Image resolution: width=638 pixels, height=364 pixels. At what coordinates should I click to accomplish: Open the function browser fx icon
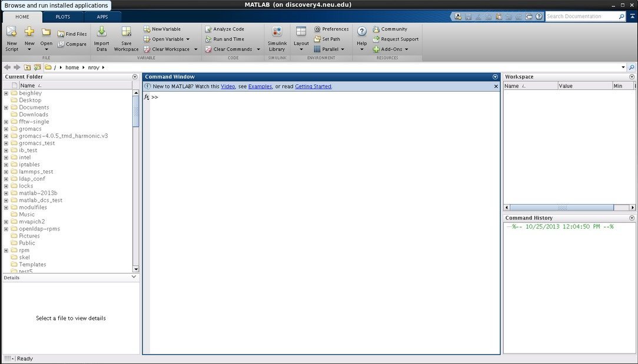pos(147,97)
